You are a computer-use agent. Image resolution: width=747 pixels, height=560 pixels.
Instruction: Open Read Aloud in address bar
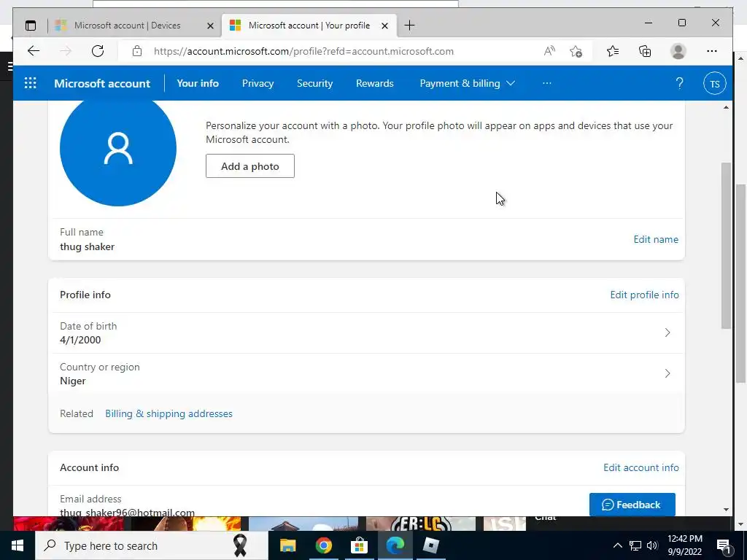pyautogui.click(x=549, y=51)
